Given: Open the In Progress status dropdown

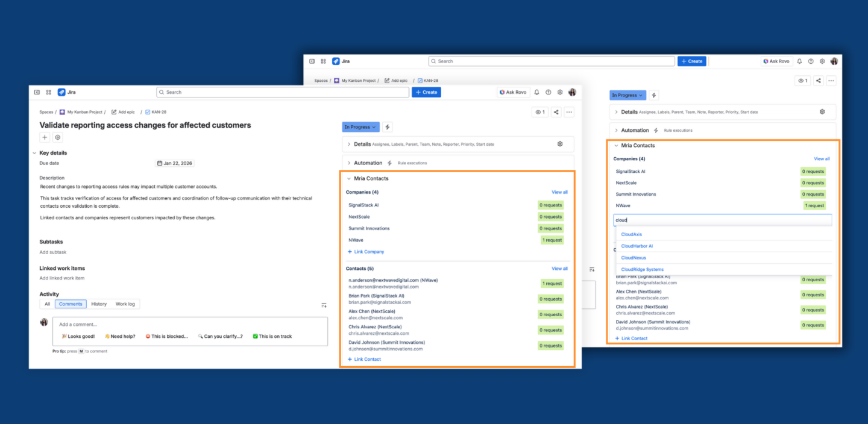Looking at the screenshot, I should [x=360, y=126].
